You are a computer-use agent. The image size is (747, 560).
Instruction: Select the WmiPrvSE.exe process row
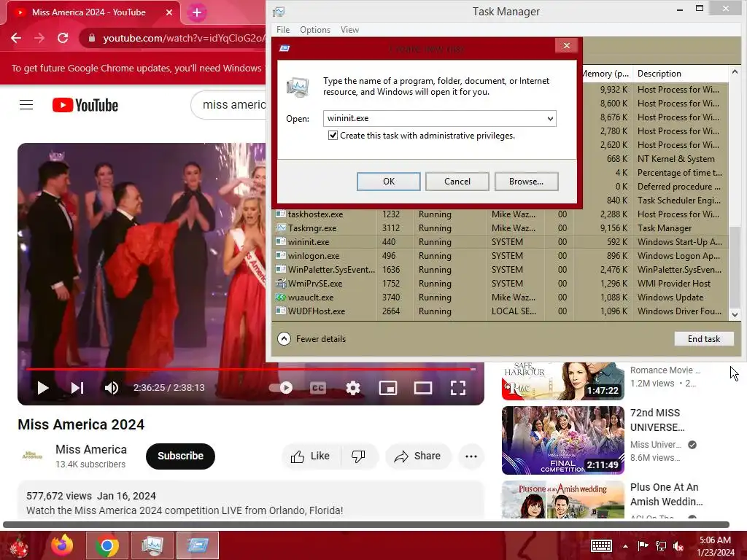click(499, 284)
